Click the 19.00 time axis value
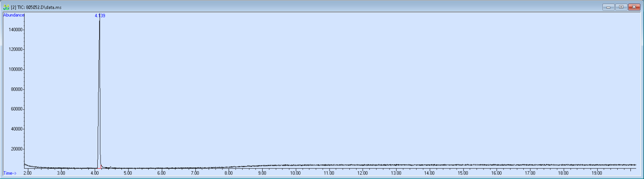This screenshot has height=179, width=644. coord(597,173)
